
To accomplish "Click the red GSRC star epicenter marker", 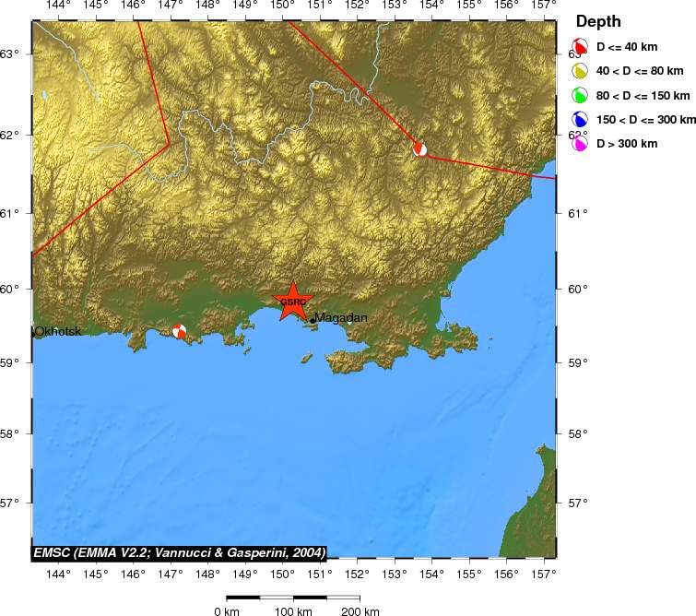I will tap(293, 302).
